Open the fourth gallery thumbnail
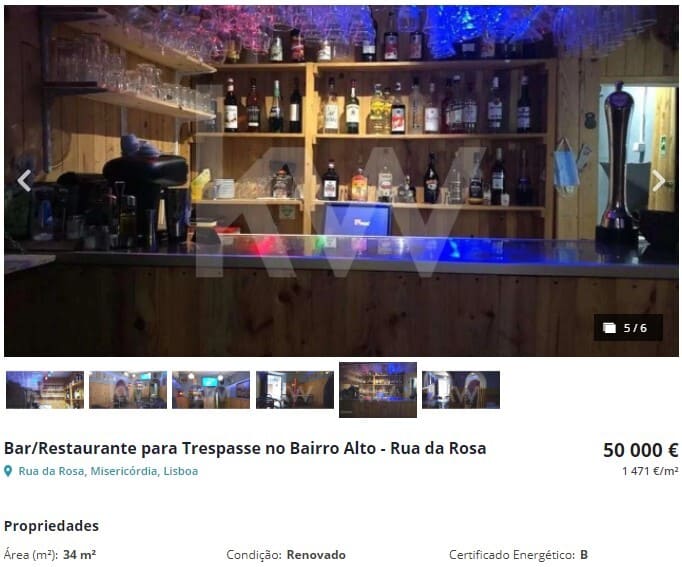The image size is (682, 567). coord(295,390)
